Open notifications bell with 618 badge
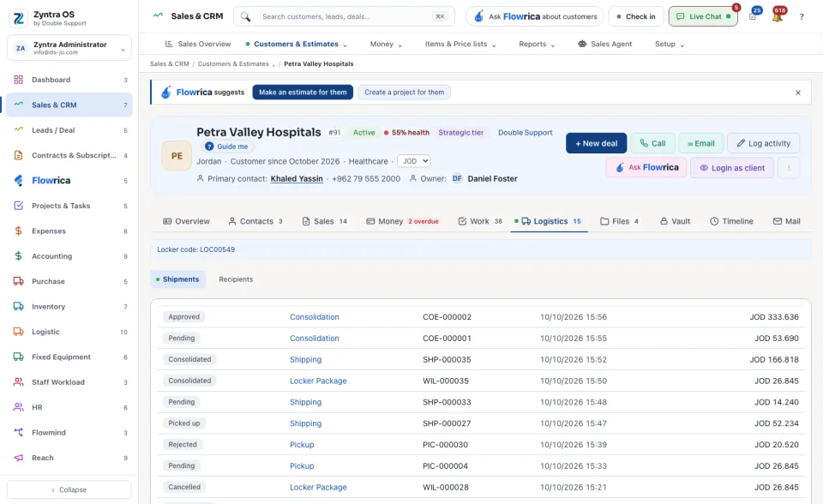This screenshot has height=504, width=823. pyautogui.click(x=778, y=16)
